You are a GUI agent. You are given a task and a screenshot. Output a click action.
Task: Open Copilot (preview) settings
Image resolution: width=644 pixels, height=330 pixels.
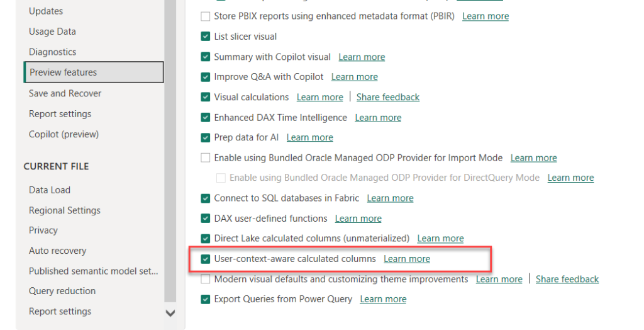(x=64, y=134)
